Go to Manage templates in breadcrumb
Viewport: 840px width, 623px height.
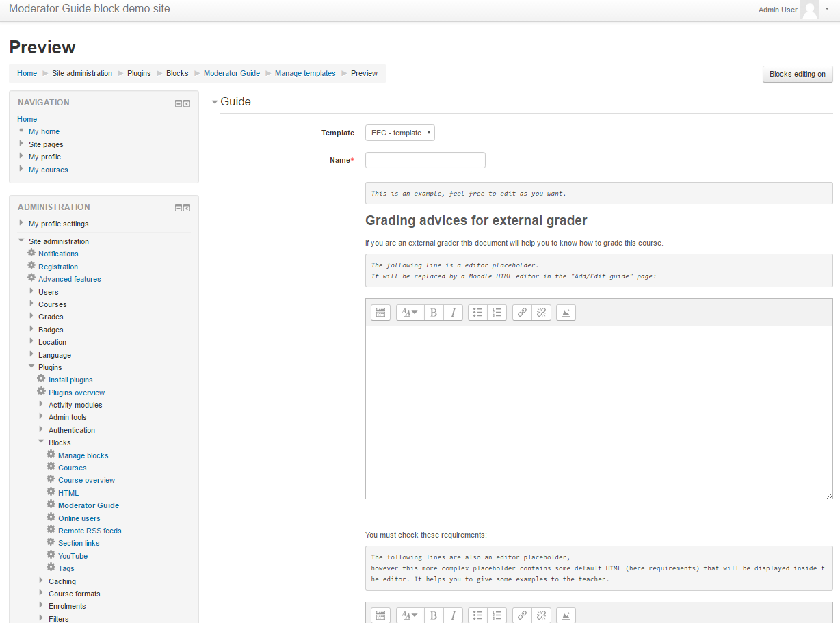[305, 73]
